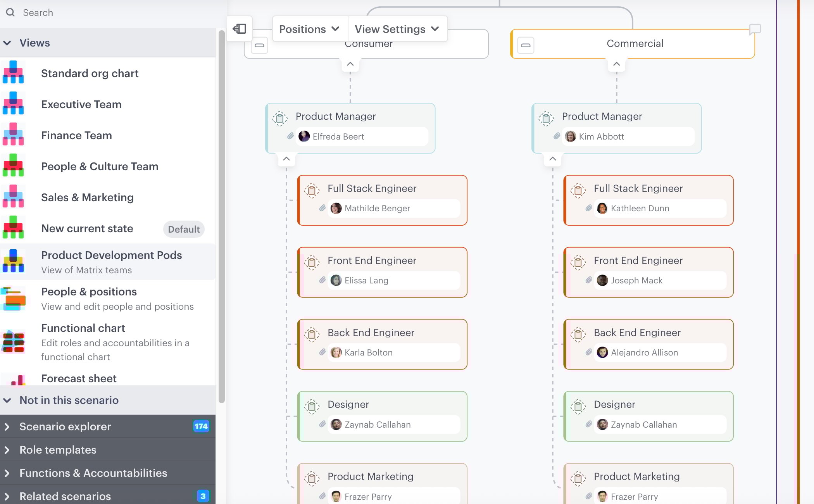Click the paperclip icon on Kim Abbott's card

pyautogui.click(x=557, y=136)
